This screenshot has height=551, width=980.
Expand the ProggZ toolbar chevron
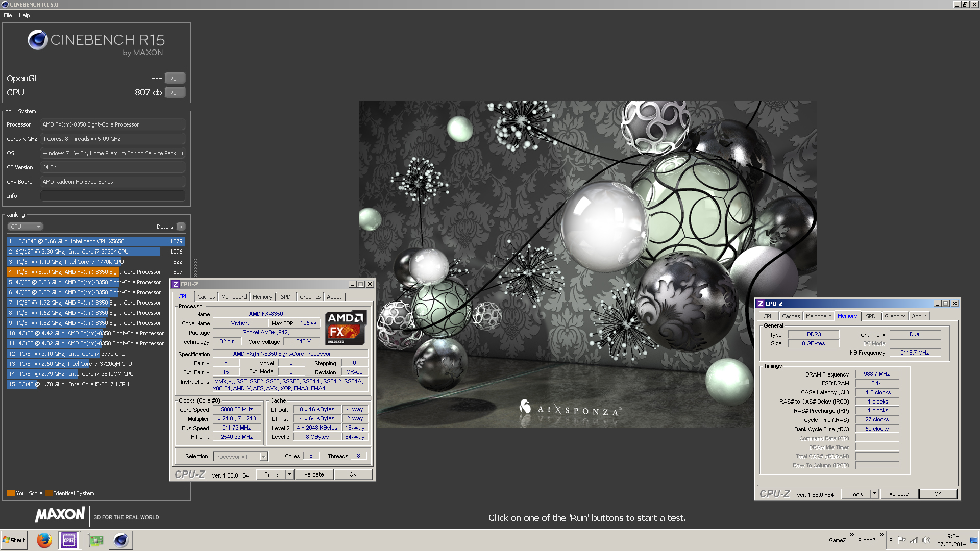tap(881, 535)
